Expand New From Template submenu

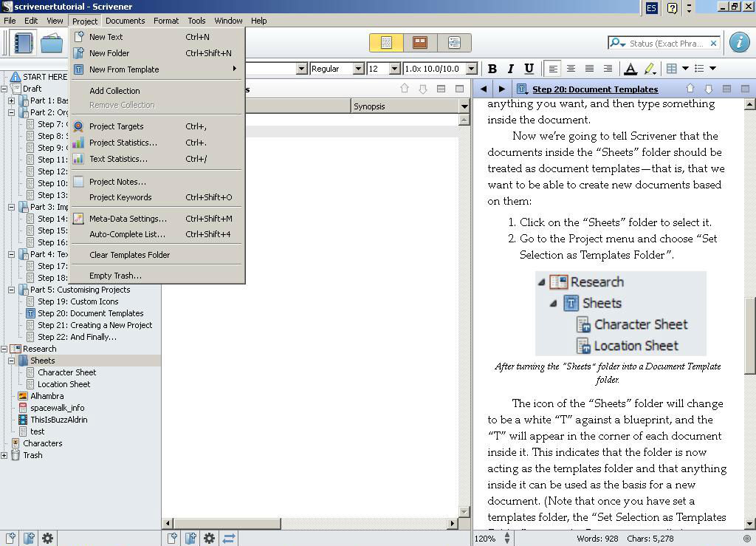157,69
